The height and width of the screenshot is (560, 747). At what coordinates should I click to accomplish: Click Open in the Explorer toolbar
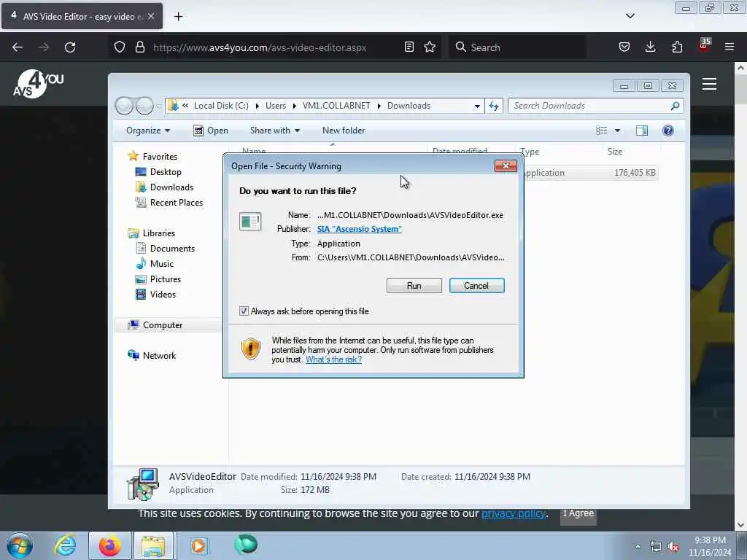tap(211, 131)
